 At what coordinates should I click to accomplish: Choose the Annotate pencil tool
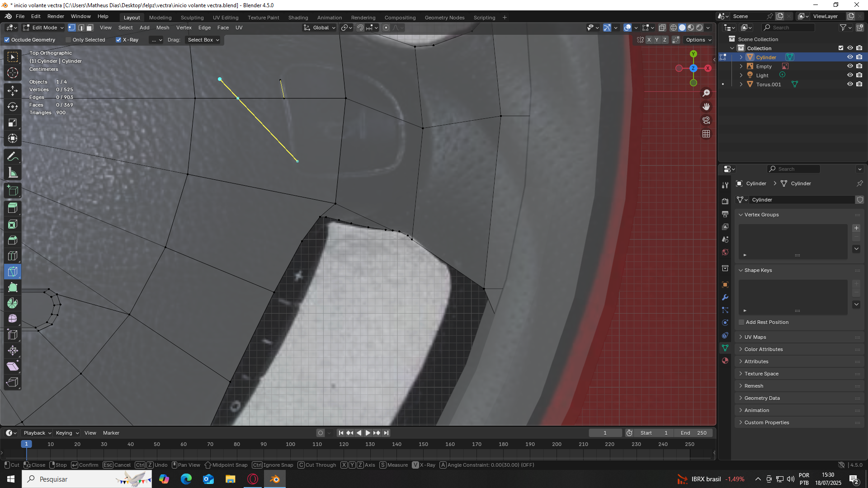tap(13, 157)
